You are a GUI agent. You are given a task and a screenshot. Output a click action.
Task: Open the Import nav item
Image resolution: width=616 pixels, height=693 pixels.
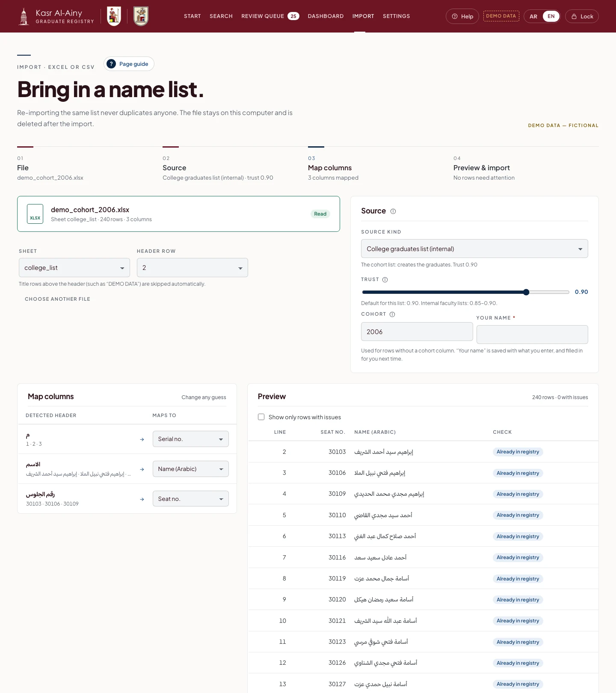point(363,16)
